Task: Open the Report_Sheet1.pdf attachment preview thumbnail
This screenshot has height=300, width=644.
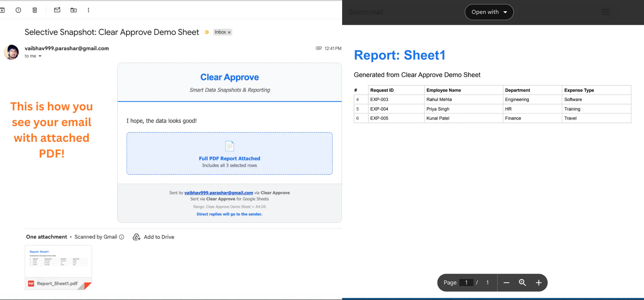Action: coord(58,261)
